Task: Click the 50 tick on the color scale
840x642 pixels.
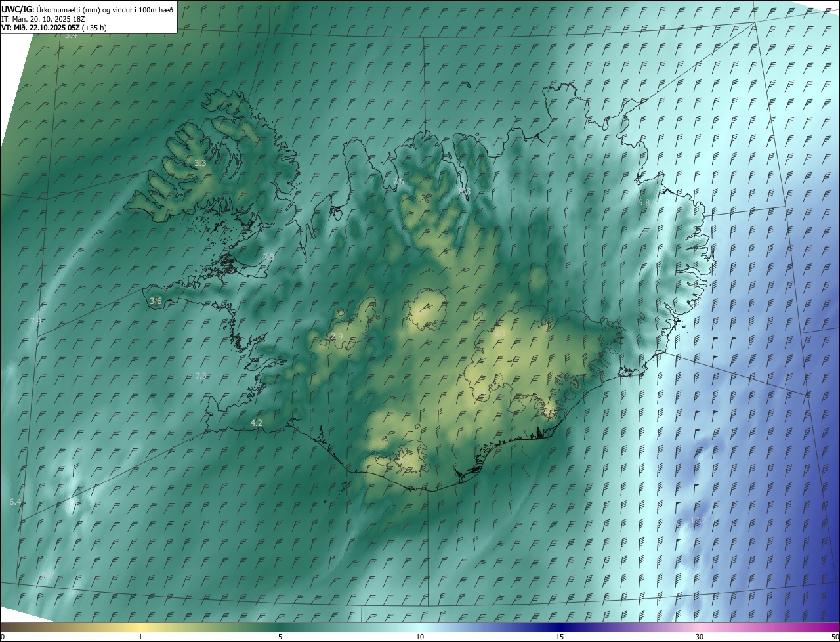Action: pyautogui.click(x=835, y=637)
